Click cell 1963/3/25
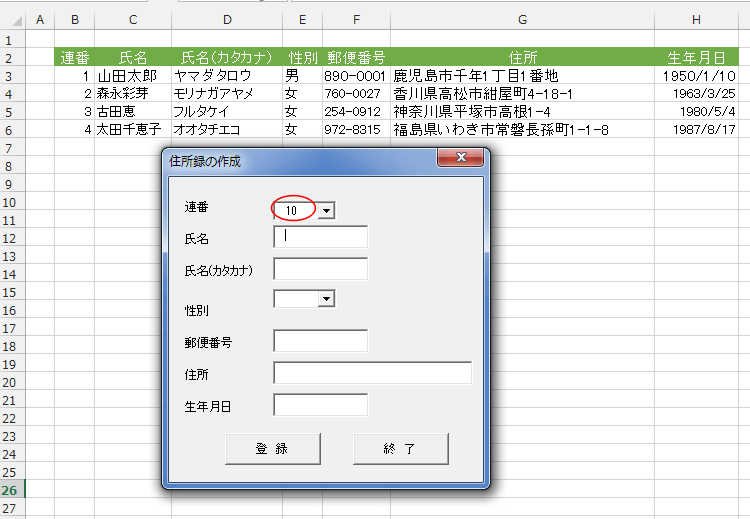 (696, 93)
